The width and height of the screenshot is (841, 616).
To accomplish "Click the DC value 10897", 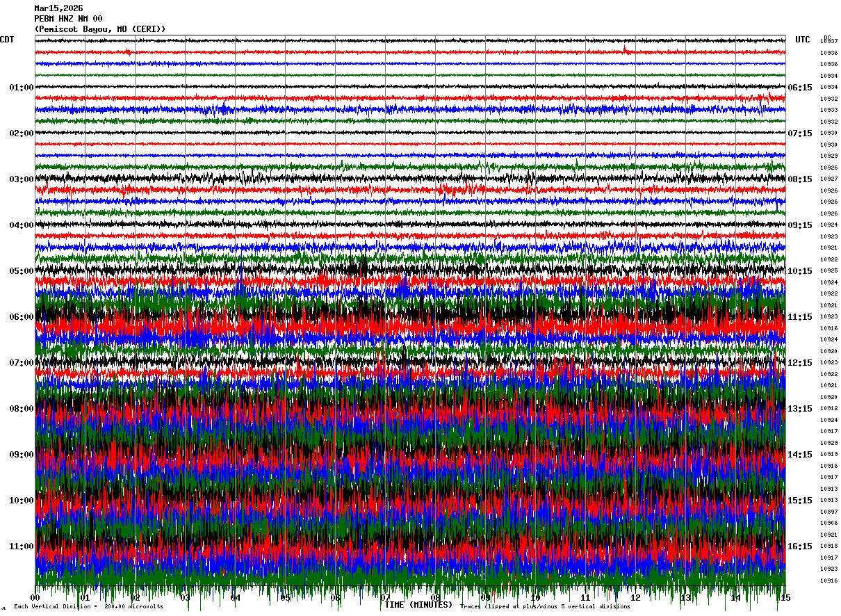I will (828, 512).
